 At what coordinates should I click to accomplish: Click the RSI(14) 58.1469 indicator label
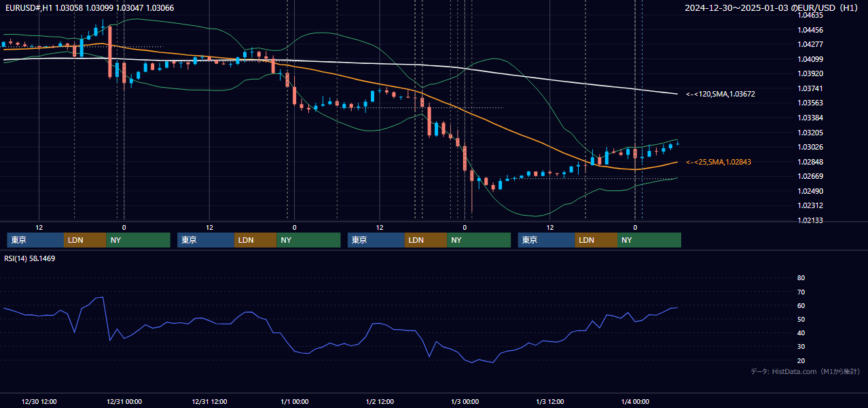[30, 258]
